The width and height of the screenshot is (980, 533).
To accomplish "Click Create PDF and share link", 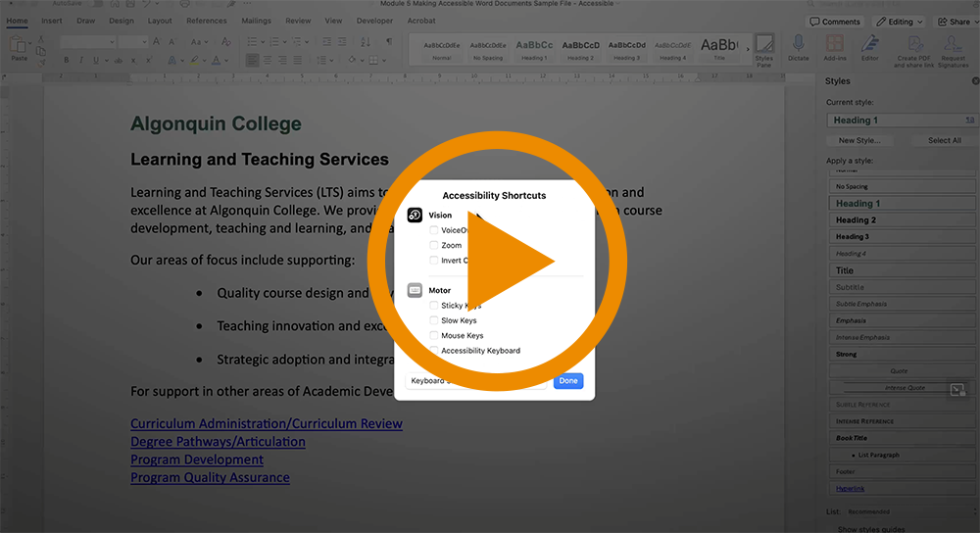I will pyautogui.click(x=914, y=47).
